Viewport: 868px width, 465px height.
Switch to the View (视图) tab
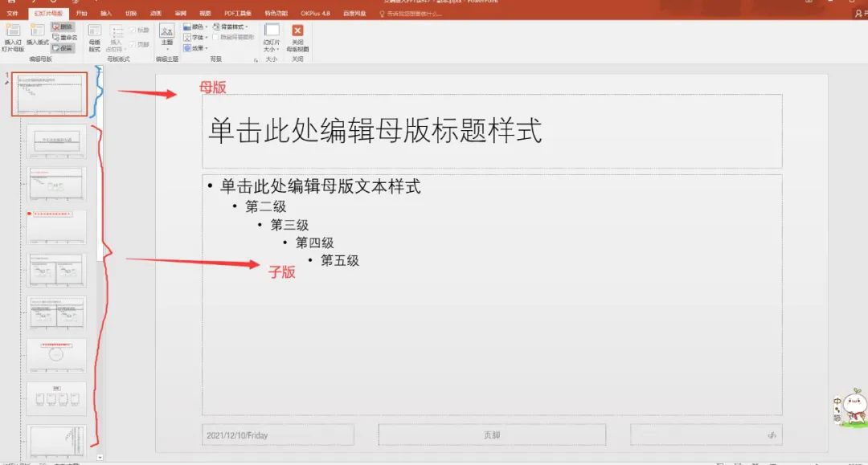205,14
